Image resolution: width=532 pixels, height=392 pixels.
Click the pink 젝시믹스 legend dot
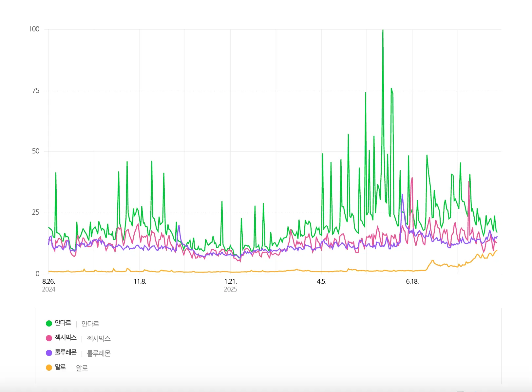49,338
